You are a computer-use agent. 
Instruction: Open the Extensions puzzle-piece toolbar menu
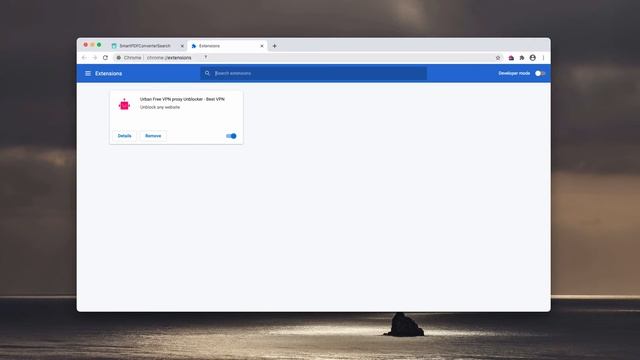[522, 58]
